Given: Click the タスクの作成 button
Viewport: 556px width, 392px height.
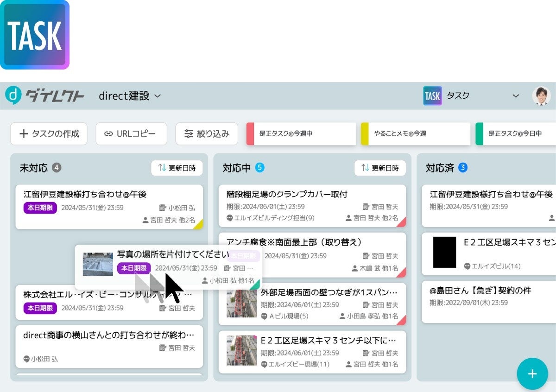Looking at the screenshot, I should [x=49, y=134].
